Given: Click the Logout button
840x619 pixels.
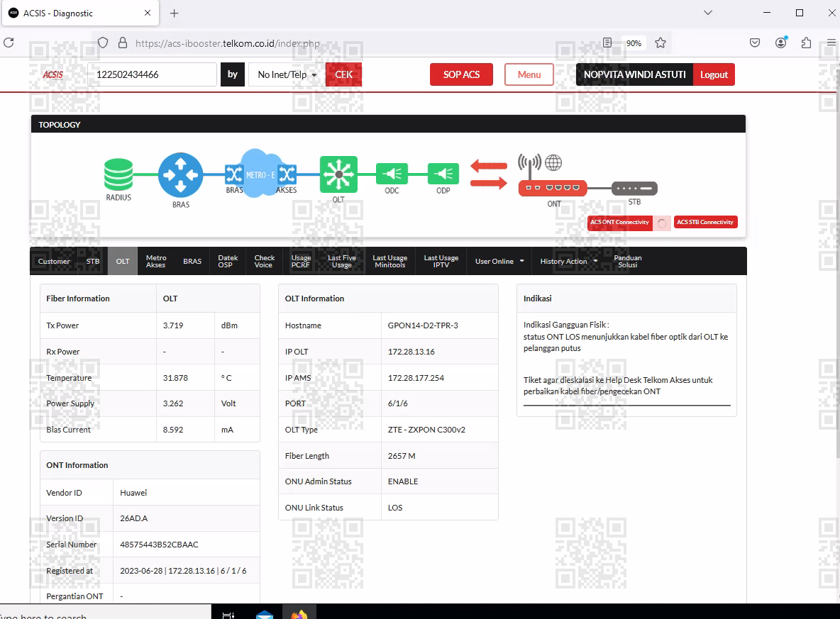Looking at the screenshot, I should 714,74.
